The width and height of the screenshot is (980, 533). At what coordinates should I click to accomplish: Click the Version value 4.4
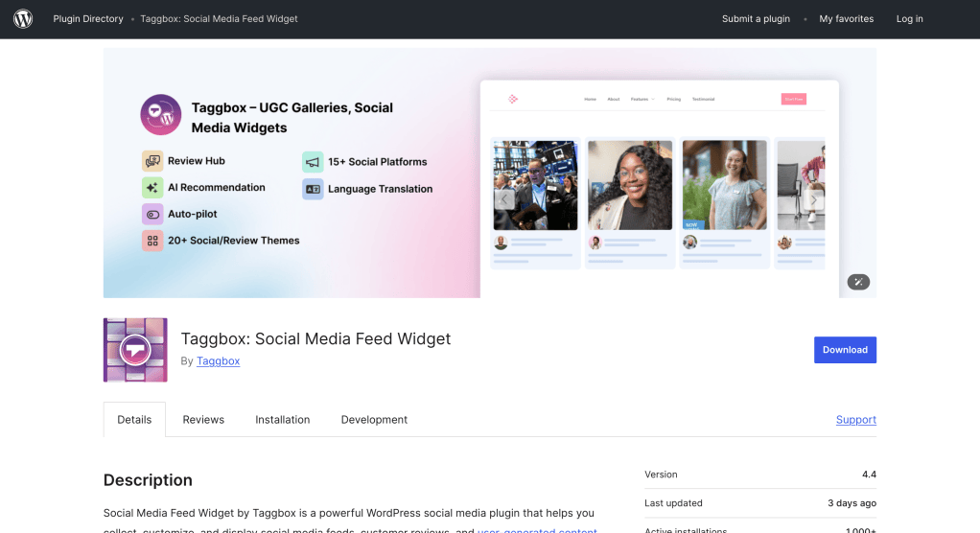click(x=869, y=475)
